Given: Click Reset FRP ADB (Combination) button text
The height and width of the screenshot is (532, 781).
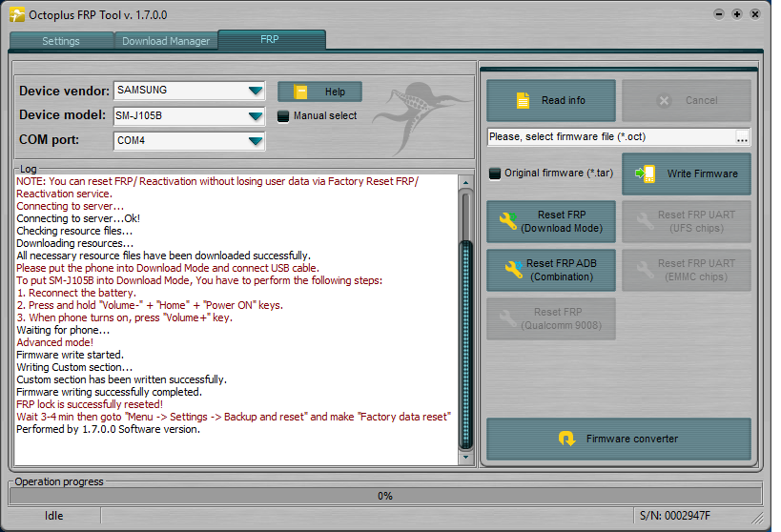Looking at the screenshot, I should [x=562, y=270].
